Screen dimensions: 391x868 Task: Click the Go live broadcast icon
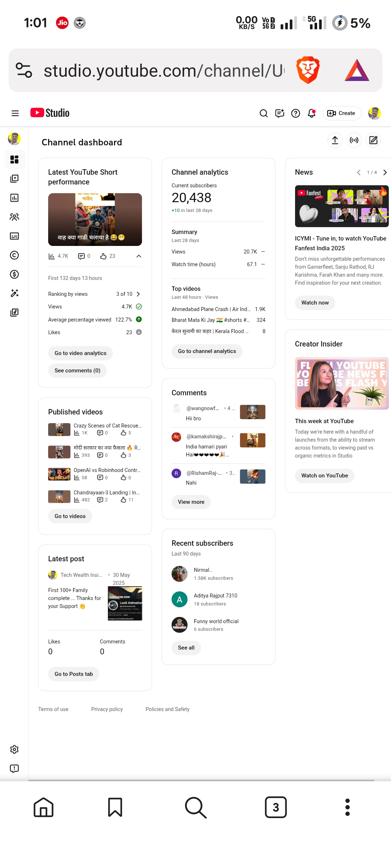(x=354, y=140)
